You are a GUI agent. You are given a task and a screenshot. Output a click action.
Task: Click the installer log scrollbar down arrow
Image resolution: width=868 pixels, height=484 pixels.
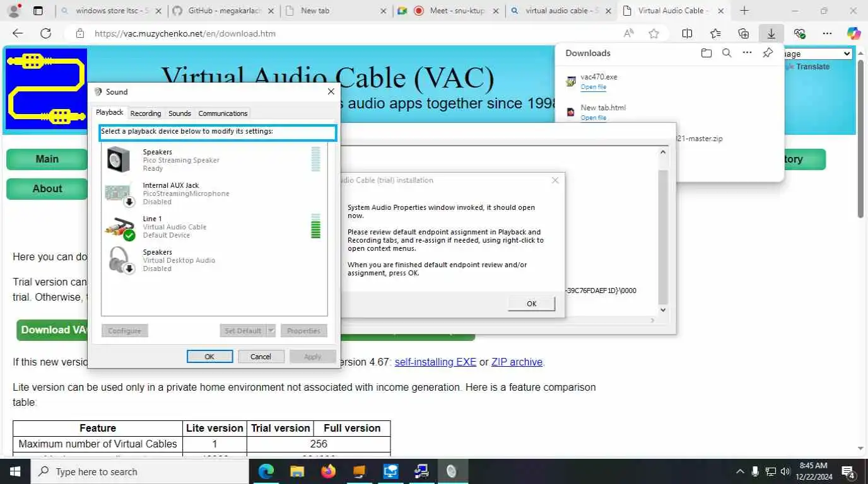[663, 310]
